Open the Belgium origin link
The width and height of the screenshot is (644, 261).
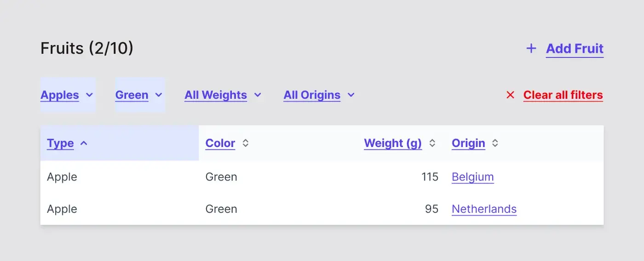click(472, 177)
